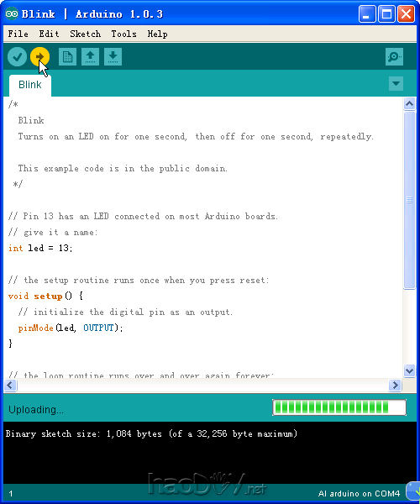The image size is (420, 504).
Task: Open the Help menu
Action: (157, 34)
